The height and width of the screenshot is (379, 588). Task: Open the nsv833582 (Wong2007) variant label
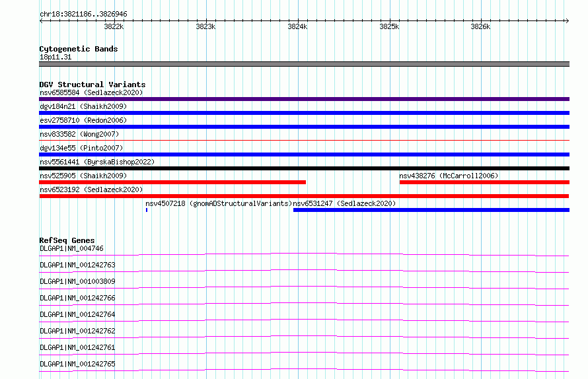[x=79, y=134]
